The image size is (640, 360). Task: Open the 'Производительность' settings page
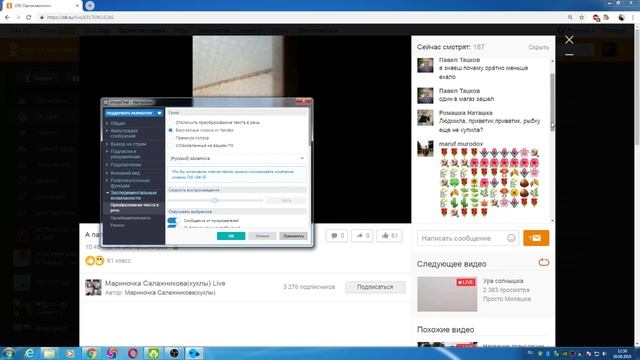pos(130,218)
